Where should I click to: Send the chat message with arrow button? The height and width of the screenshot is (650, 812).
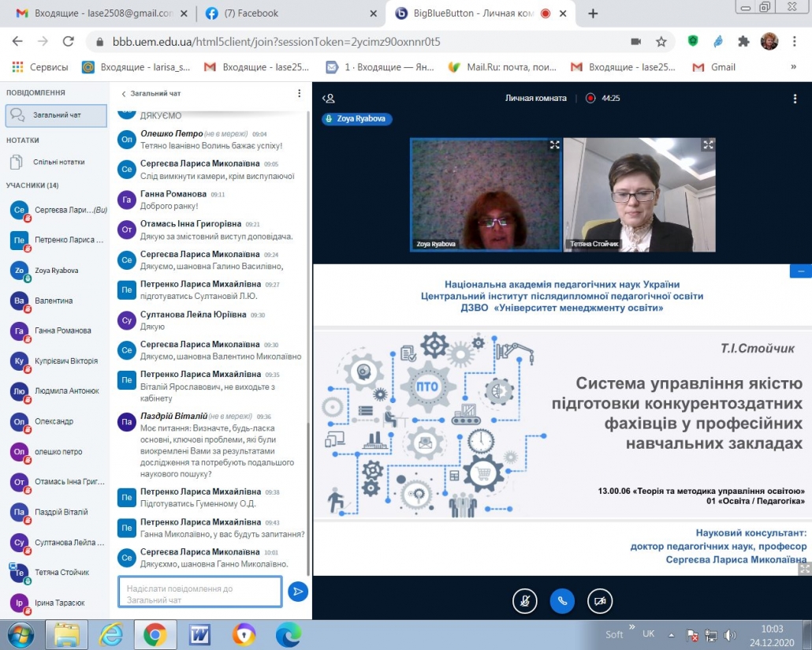point(298,592)
